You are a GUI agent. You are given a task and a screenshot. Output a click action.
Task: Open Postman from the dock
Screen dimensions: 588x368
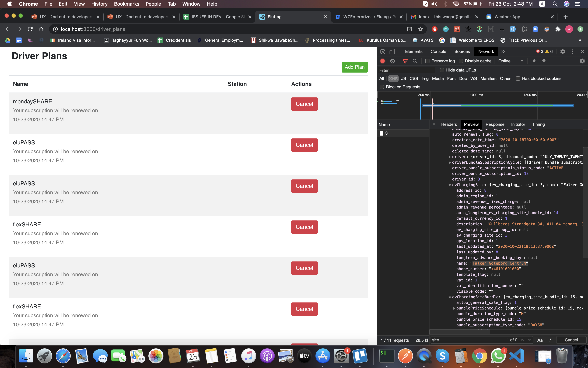[405, 356]
